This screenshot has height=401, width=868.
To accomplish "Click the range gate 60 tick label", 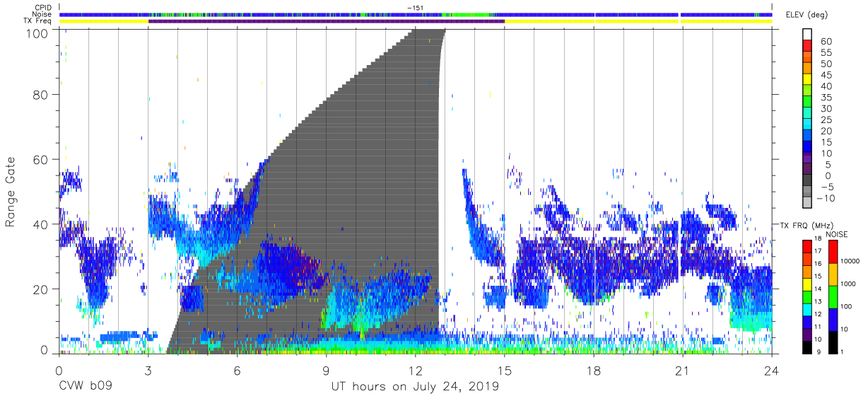I will [40, 159].
